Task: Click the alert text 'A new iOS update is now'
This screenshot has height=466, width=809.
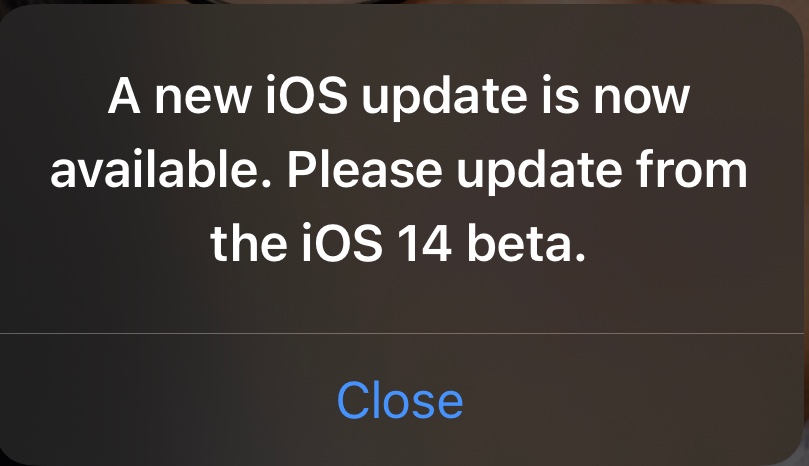Action: (x=398, y=97)
